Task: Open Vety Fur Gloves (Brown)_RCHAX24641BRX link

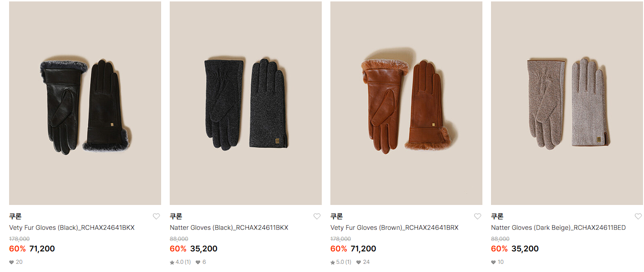Action: pos(394,228)
